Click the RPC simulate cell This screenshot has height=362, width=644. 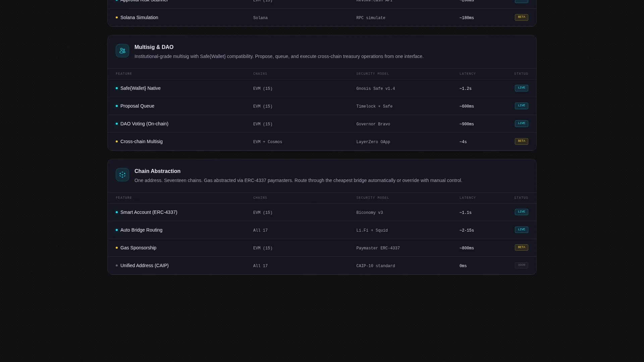click(x=371, y=18)
